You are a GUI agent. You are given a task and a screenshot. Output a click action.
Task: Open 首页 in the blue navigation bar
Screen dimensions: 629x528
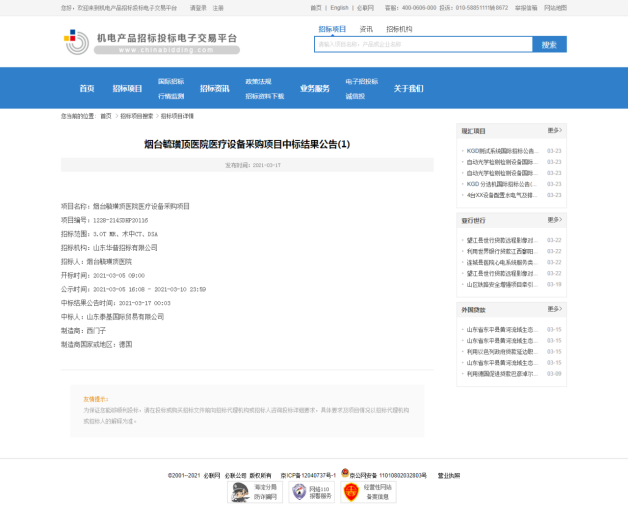pos(86,88)
